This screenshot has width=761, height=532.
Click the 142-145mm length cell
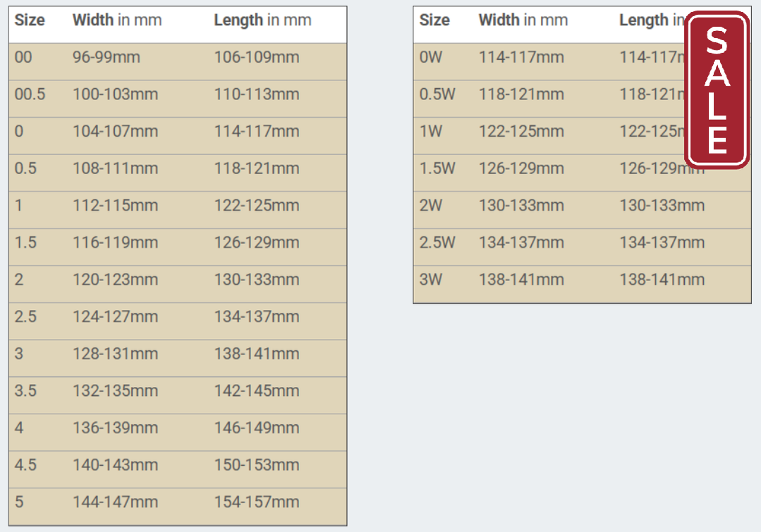tap(257, 391)
